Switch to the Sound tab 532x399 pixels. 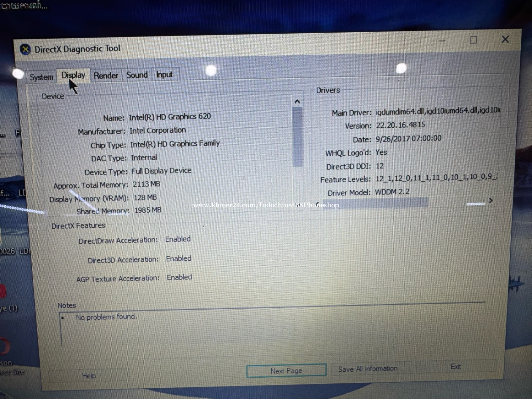(x=137, y=75)
